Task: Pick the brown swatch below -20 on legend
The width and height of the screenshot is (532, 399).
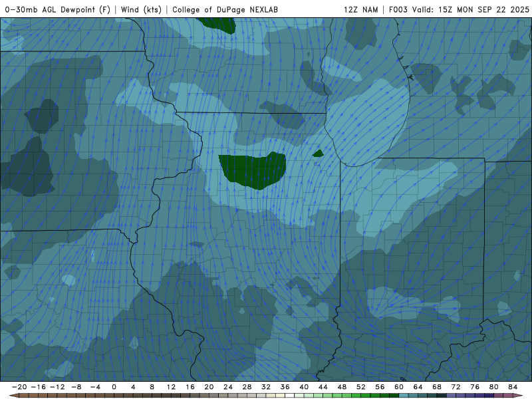Action: coord(24,396)
